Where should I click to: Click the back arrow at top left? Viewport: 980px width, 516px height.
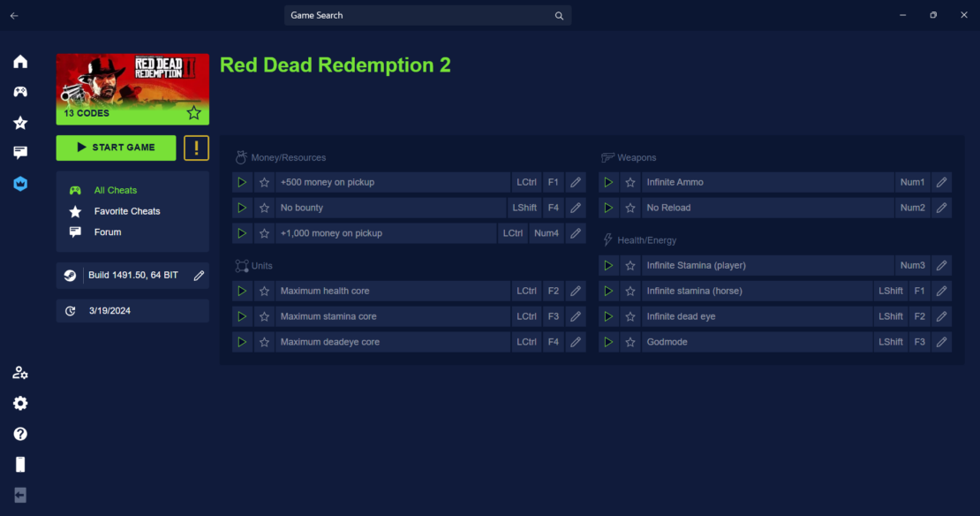[14, 16]
